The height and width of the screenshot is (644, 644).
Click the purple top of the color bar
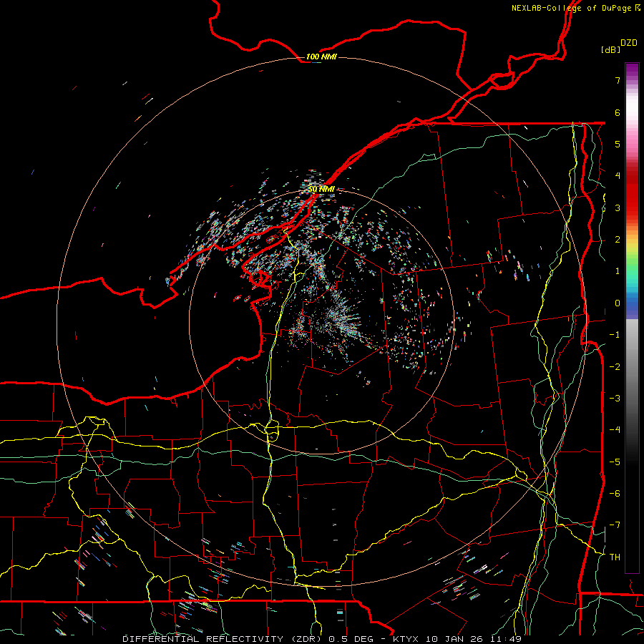632,70
